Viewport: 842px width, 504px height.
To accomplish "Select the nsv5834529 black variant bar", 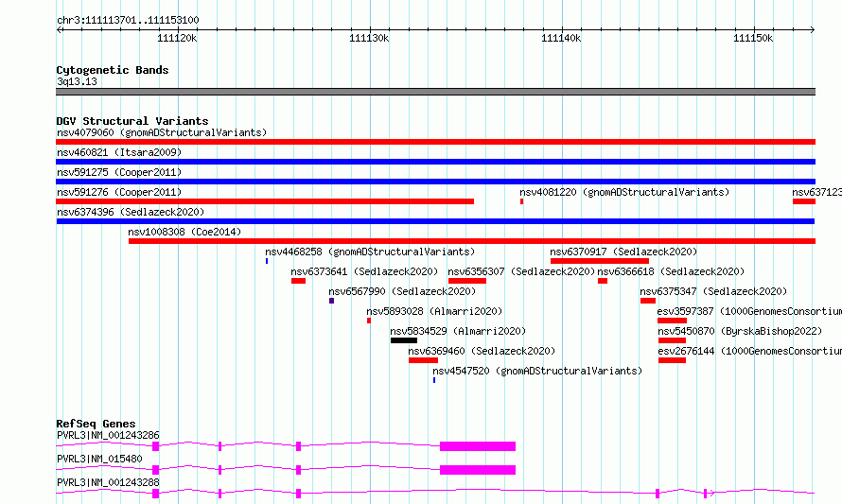I will [x=404, y=340].
